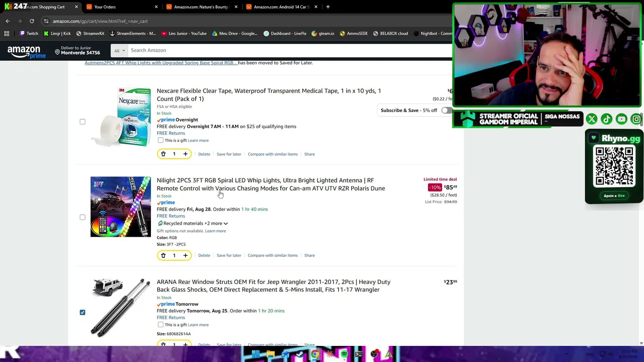The image size is (644, 362).
Task: Increase Nilight whip lights quantity with plus
Action: click(185, 255)
